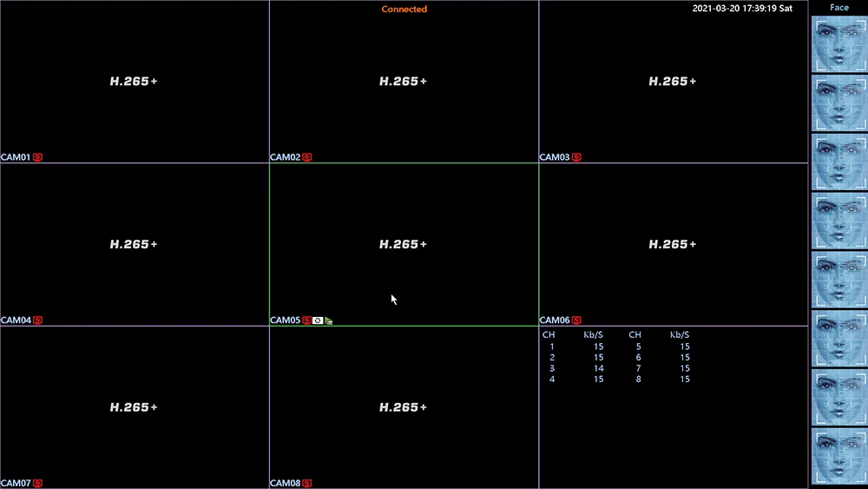Image resolution: width=868 pixels, height=489 pixels.
Task: Click the left CH column header
Action: (x=549, y=335)
